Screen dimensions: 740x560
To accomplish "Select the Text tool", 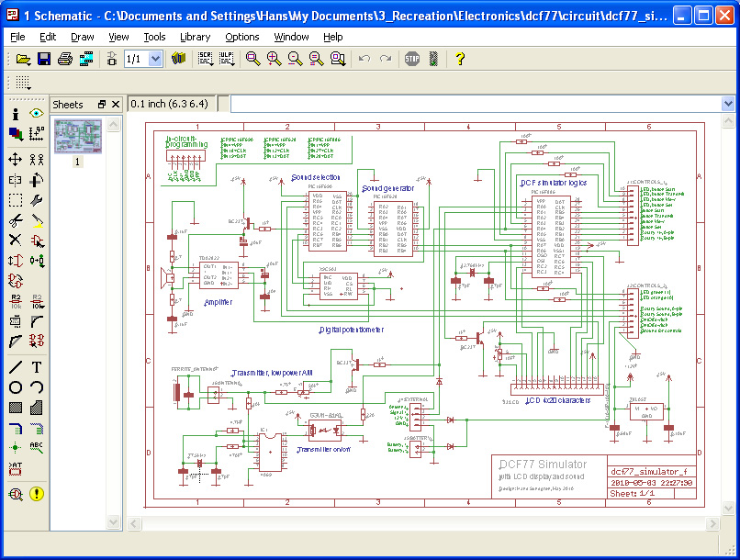I will coord(37,367).
